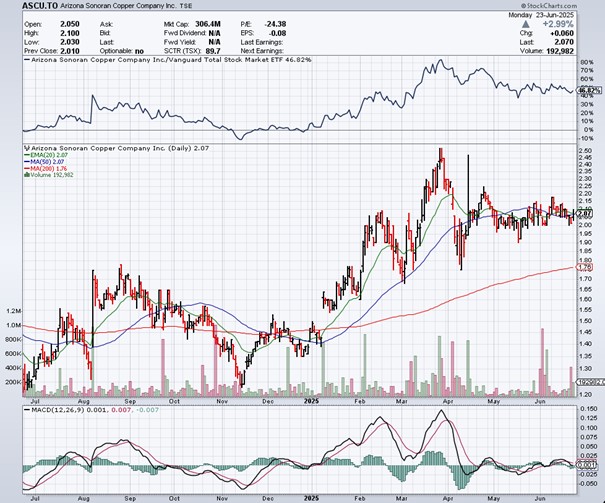This screenshot has width=605, height=503.
Task: Click the volume bar icon in the Volume 192,982 legend
Action: click(27, 175)
